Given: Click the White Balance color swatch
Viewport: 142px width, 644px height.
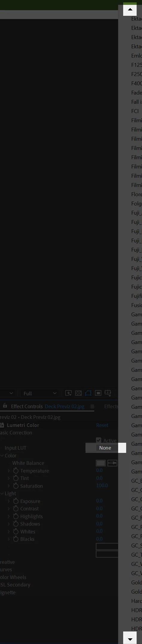Looking at the screenshot, I should click(101, 463).
